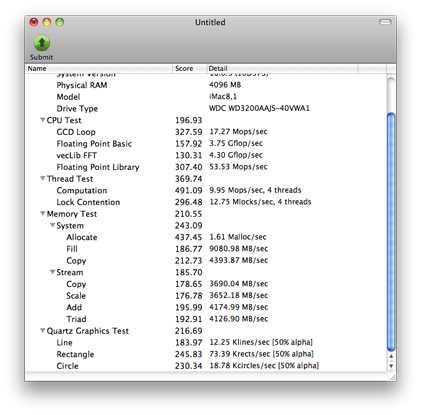Click the blue vertical scrollbar thumb
The width and height of the screenshot is (421, 415).
(391, 232)
